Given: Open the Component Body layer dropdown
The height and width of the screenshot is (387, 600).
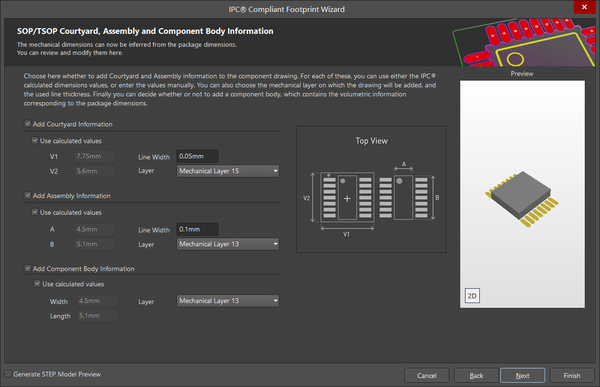Looking at the screenshot, I should coord(228,301).
